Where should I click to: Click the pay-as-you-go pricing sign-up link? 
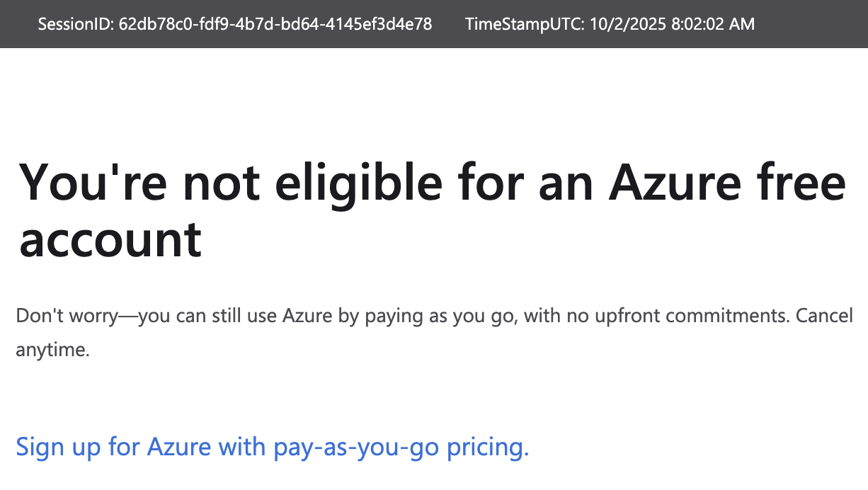(272, 448)
